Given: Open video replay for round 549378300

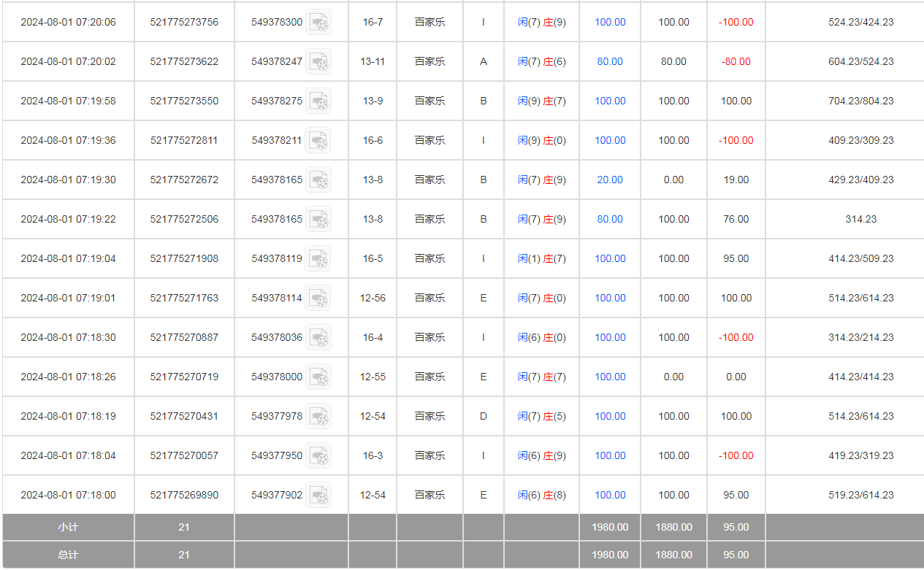Looking at the screenshot, I should [318, 23].
